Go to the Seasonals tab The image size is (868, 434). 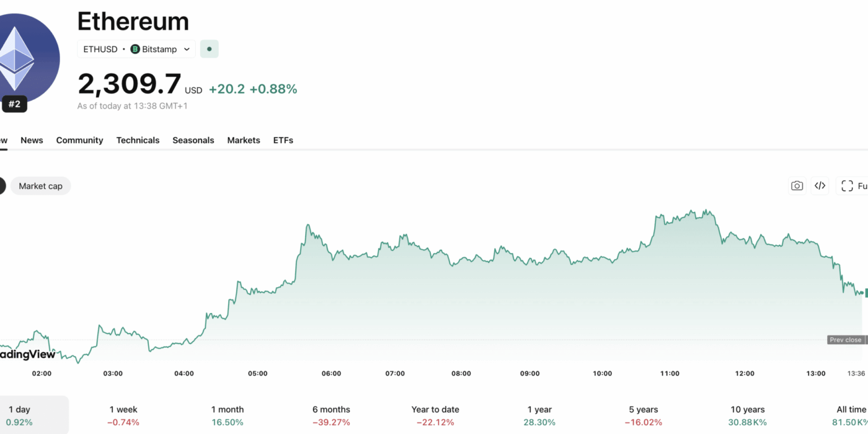[x=193, y=140]
